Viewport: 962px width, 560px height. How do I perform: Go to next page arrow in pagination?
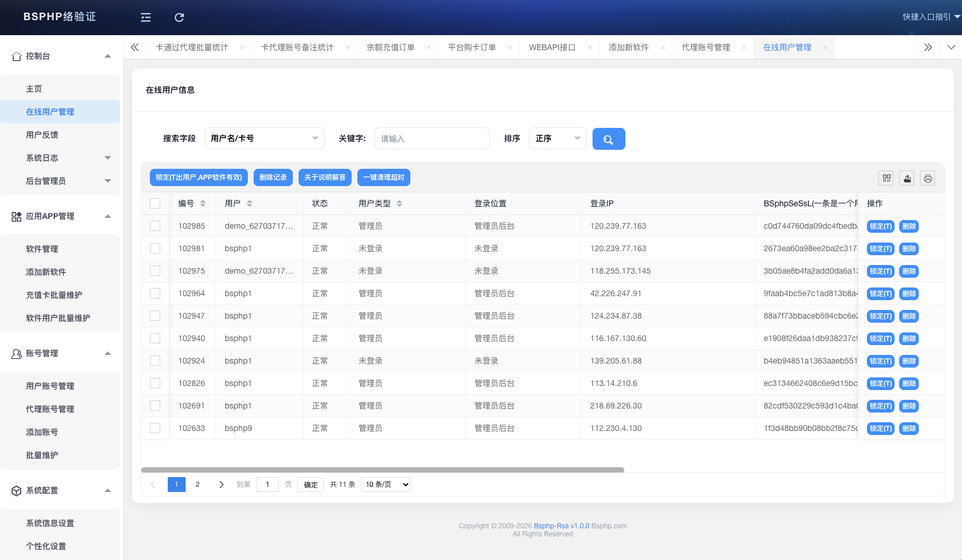[221, 485]
